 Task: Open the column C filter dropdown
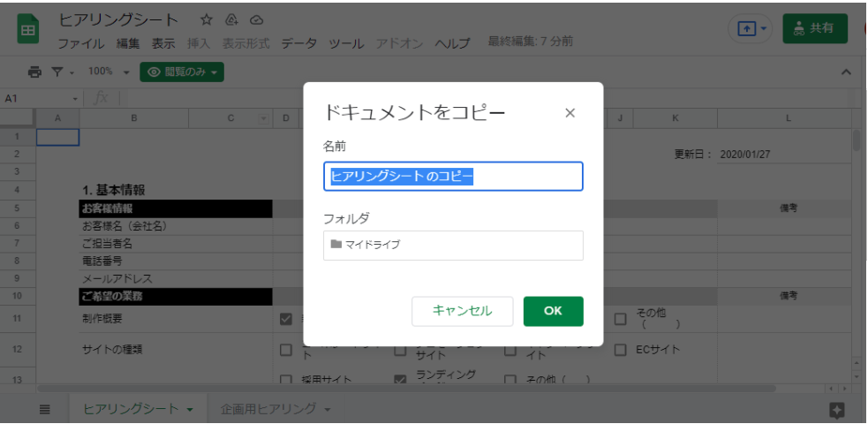263,117
